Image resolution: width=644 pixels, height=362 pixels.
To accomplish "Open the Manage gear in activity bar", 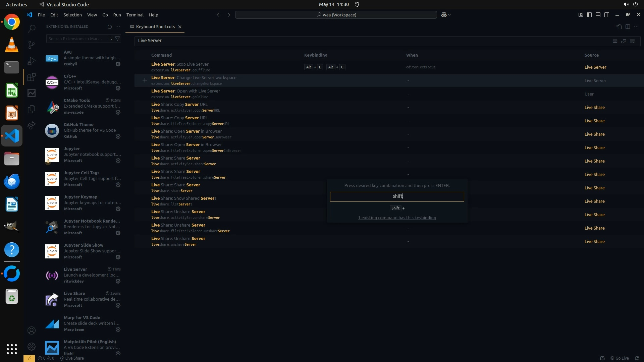I will click(32, 347).
